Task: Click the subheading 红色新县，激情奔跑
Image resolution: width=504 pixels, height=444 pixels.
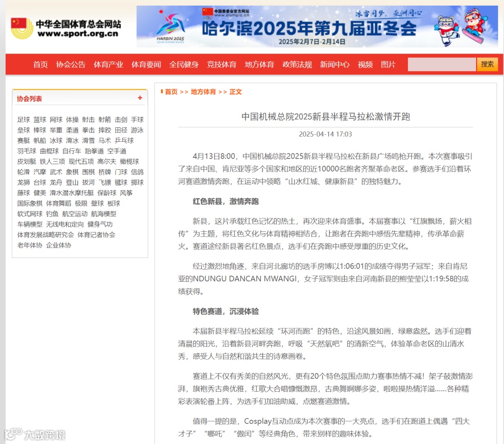Action: point(226,201)
